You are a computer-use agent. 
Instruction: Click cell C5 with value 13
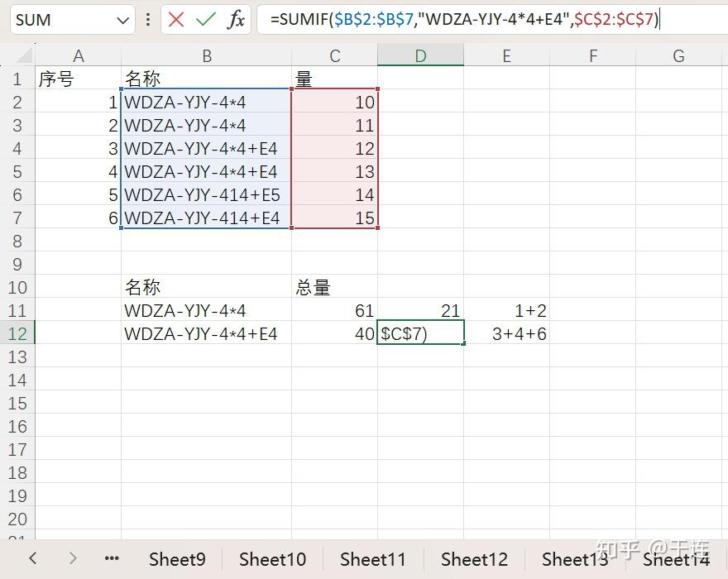tap(334, 171)
